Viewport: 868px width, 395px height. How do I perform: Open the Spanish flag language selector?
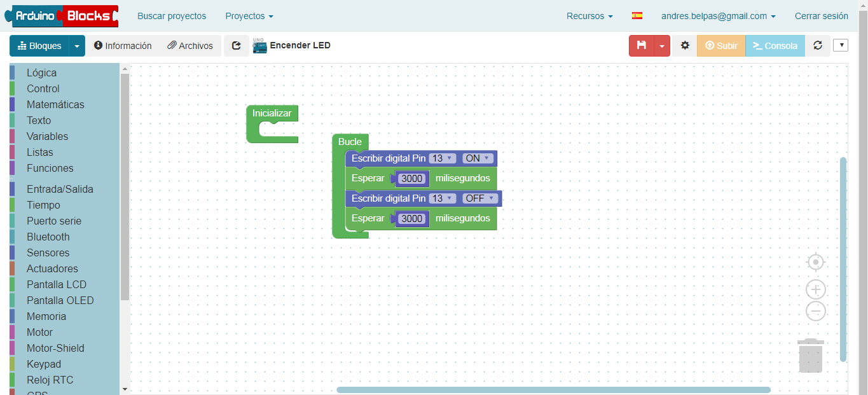click(637, 16)
